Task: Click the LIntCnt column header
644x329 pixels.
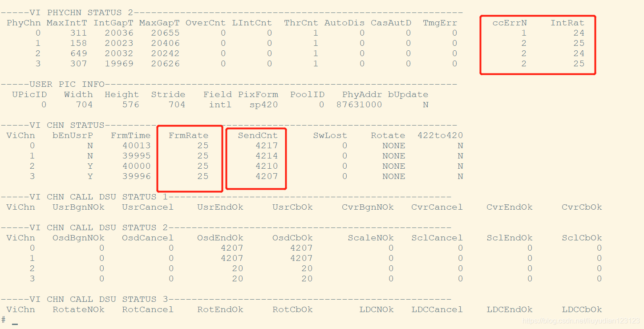Action: click(252, 23)
